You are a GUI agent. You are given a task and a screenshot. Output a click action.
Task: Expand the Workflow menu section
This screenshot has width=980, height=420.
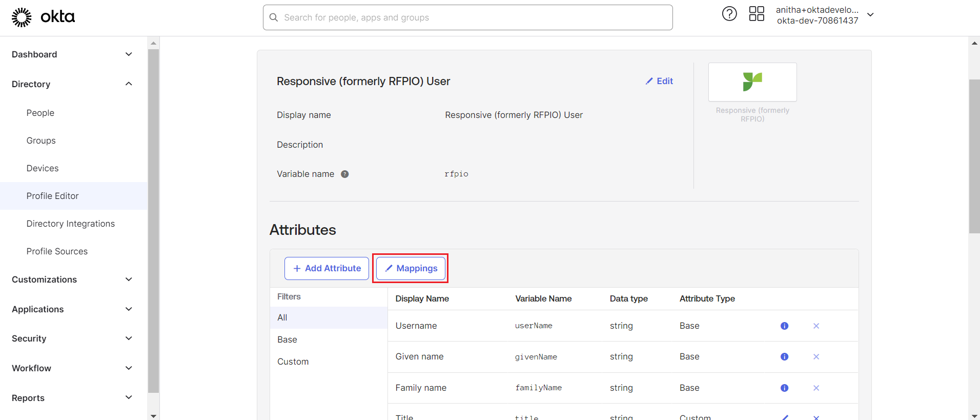click(129, 368)
